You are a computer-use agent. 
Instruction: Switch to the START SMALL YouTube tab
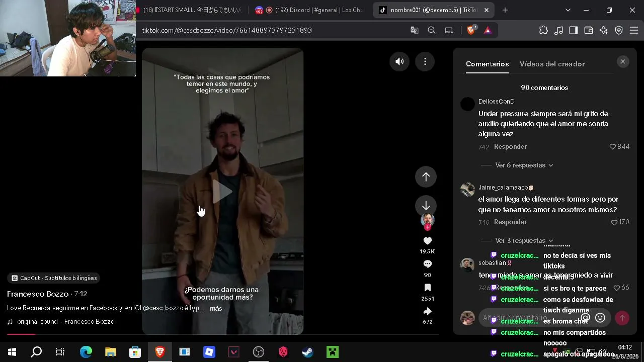pyautogui.click(x=193, y=10)
